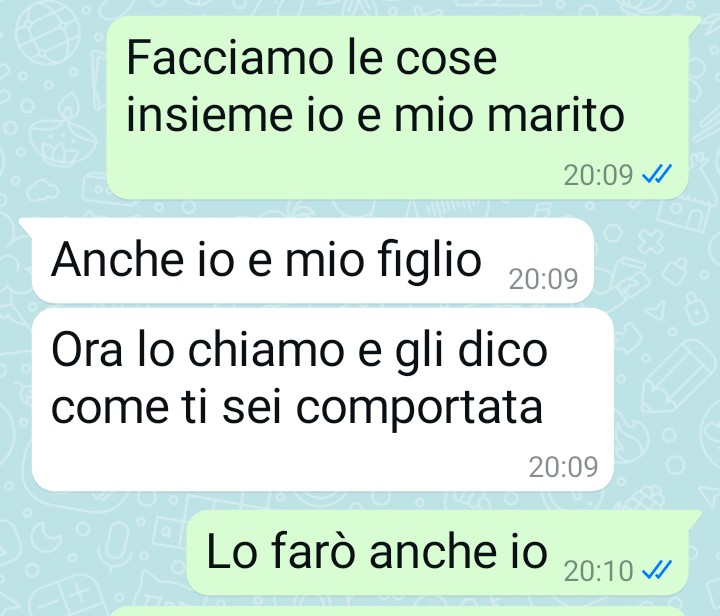Viewport: 720px width, 616px height.
Task: Tap the "Facciamo le cose insieme" message bubble
Action: click(398, 108)
